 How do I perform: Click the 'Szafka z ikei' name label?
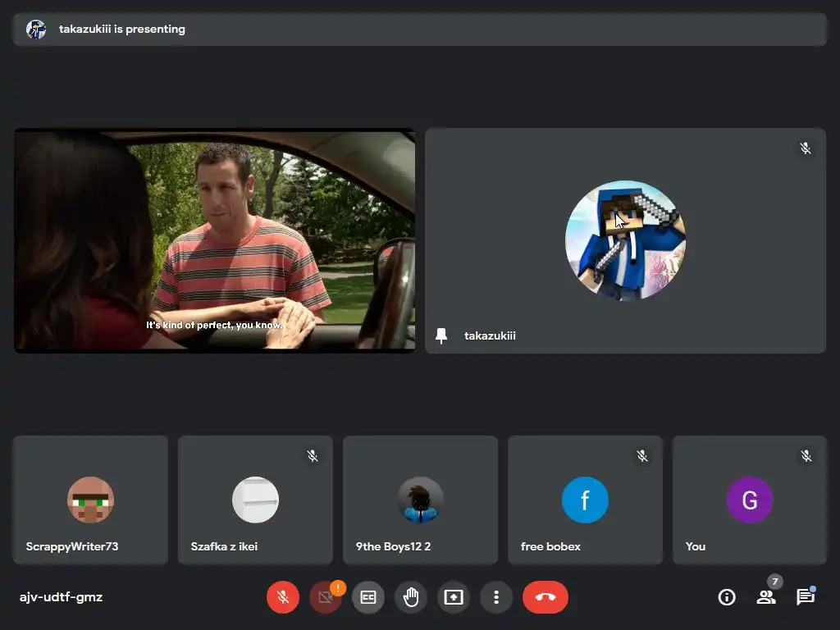[x=224, y=546]
